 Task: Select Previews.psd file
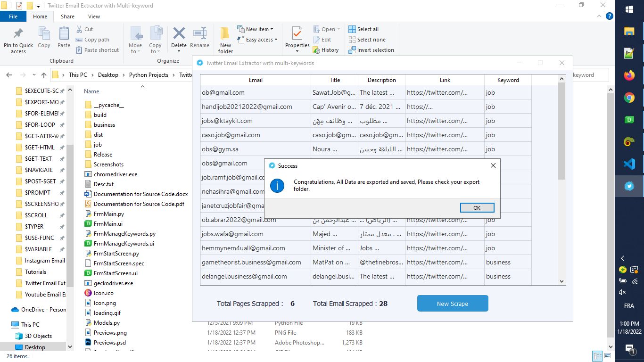(109, 343)
